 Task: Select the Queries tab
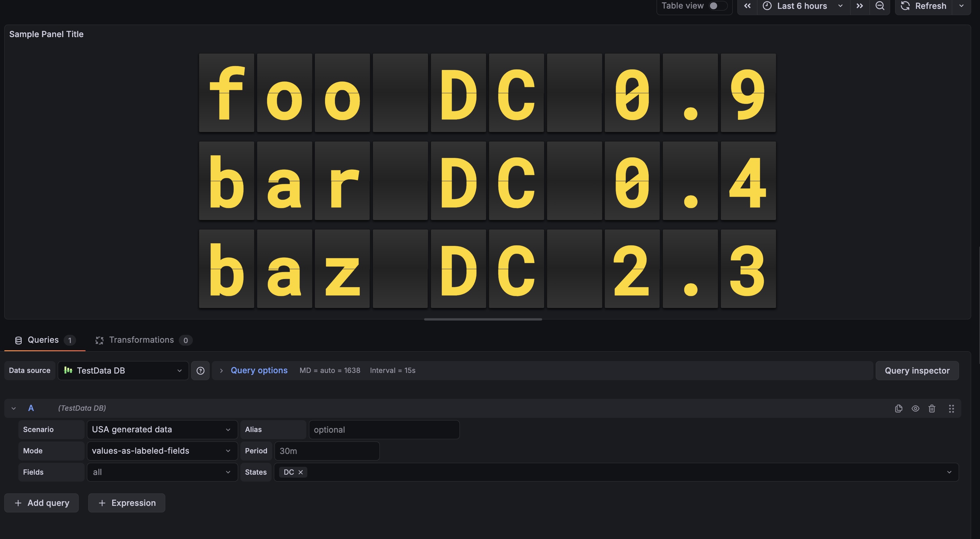[x=43, y=340]
